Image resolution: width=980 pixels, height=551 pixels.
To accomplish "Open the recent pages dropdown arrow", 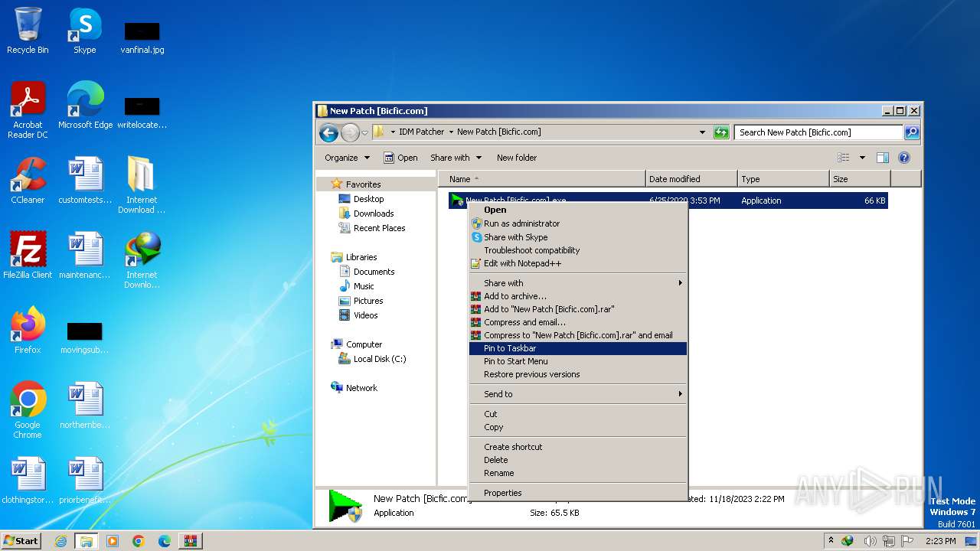I will tap(365, 132).
